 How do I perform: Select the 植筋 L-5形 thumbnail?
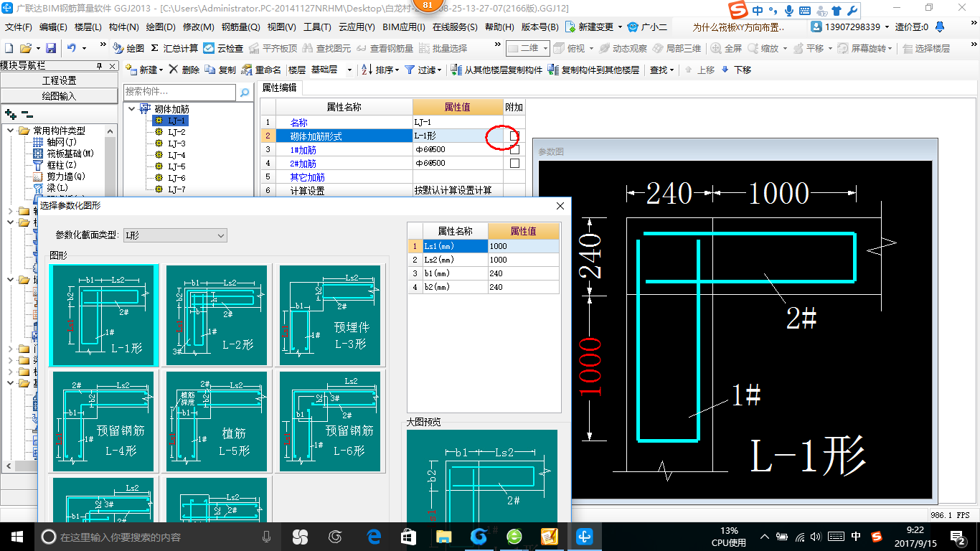click(217, 421)
